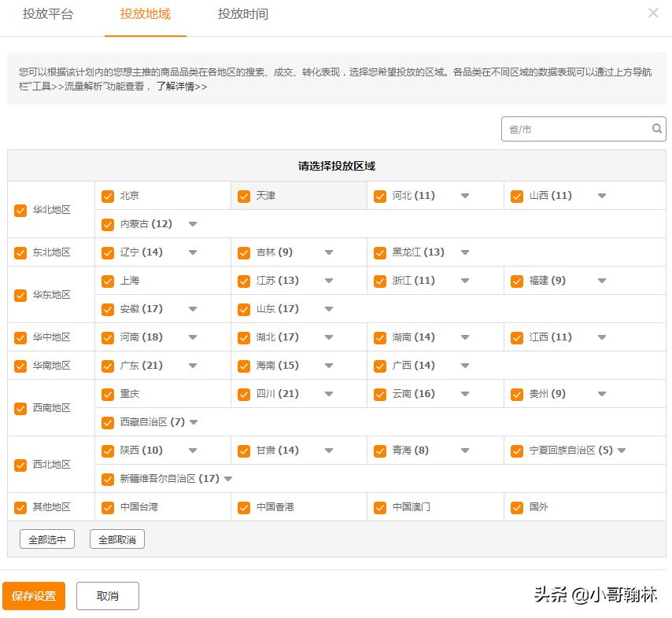The width and height of the screenshot is (672, 618).
Task: Click the 全部选中 button
Action: [x=46, y=539]
